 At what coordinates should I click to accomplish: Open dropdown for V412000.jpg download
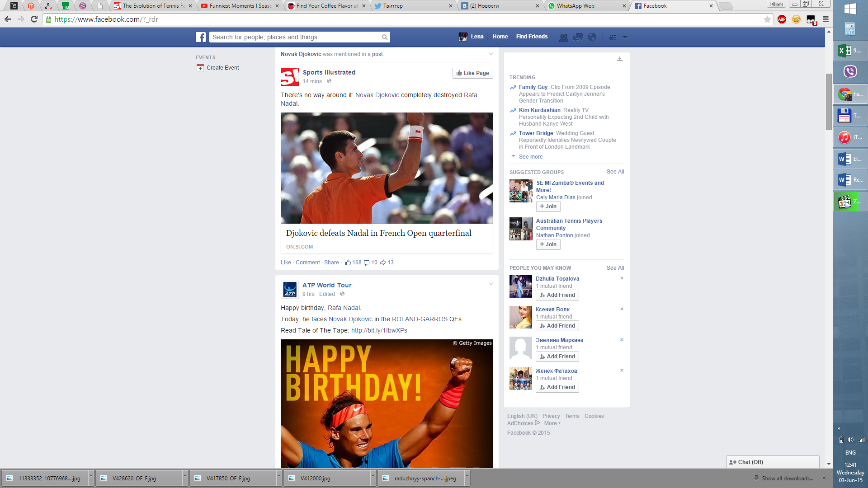tap(373, 478)
